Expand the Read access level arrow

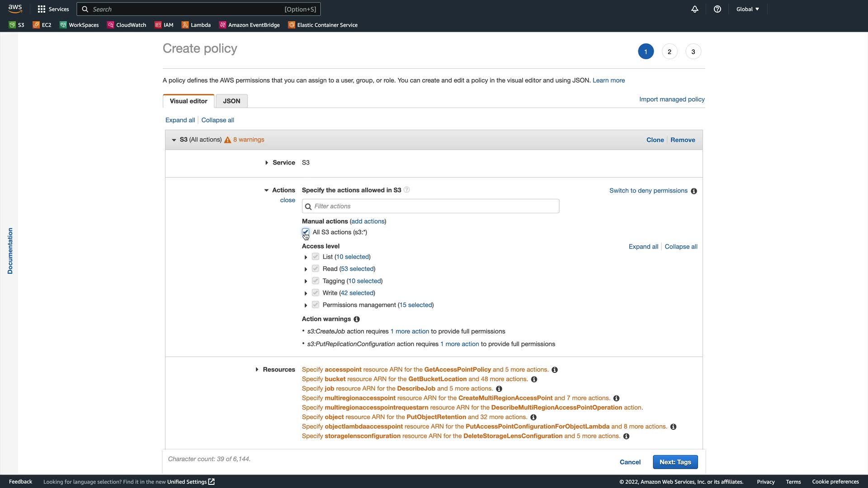[306, 269]
